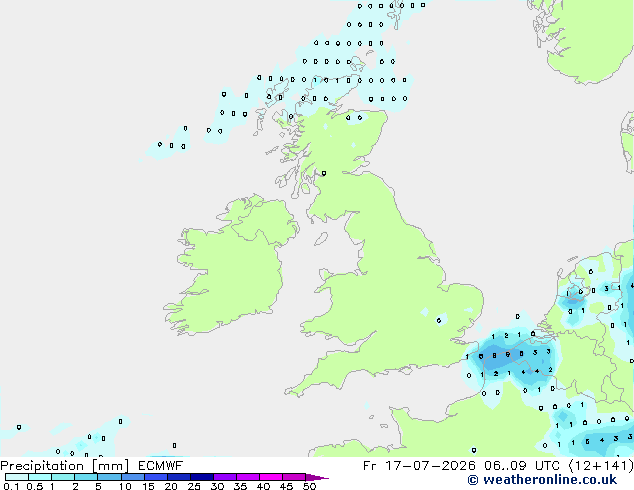Screen dimensions: 634x490
Task: Click the '40' legend scale label
Action: [263, 486]
